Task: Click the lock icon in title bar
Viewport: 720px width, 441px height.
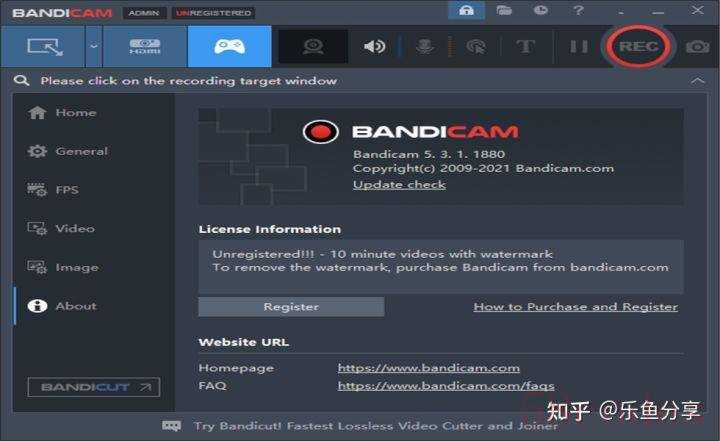Action: tap(466, 10)
